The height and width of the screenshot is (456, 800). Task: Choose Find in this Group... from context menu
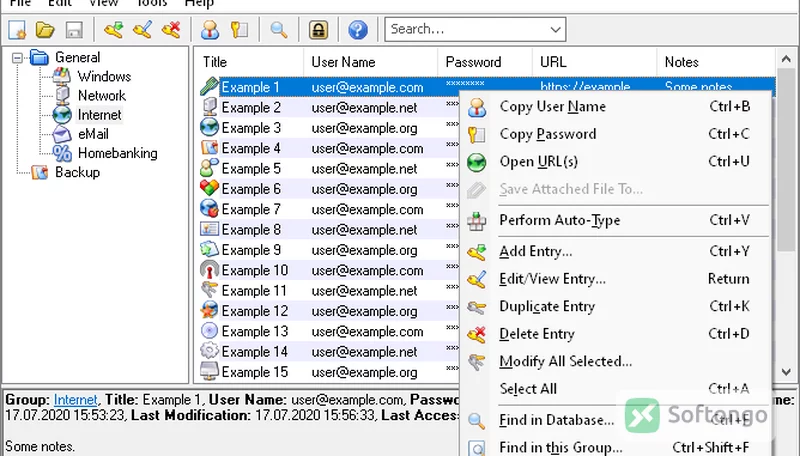tap(616, 447)
